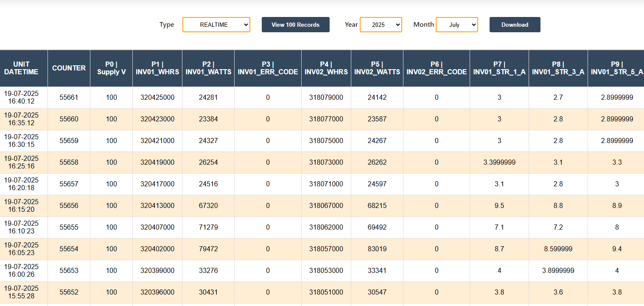
Task: Open the Type dropdown showing REALTIME
Action: click(x=216, y=25)
